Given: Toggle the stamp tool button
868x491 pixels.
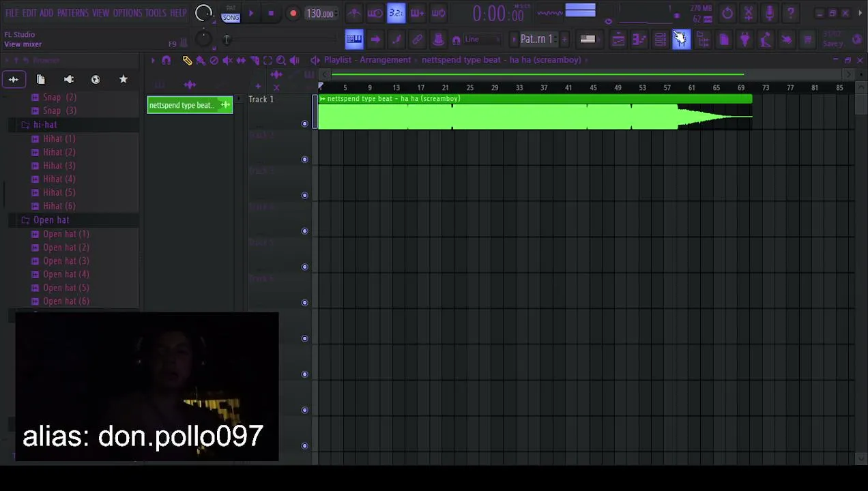Looking at the screenshot, I should click(439, 40).
